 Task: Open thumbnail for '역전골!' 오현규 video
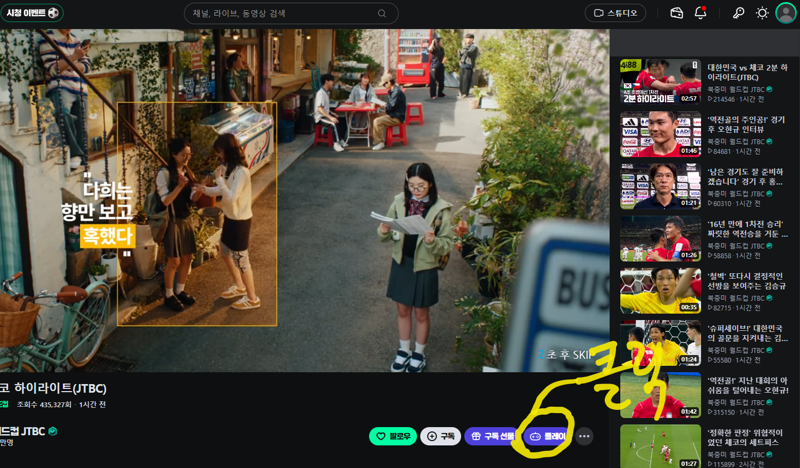(660, 395)
